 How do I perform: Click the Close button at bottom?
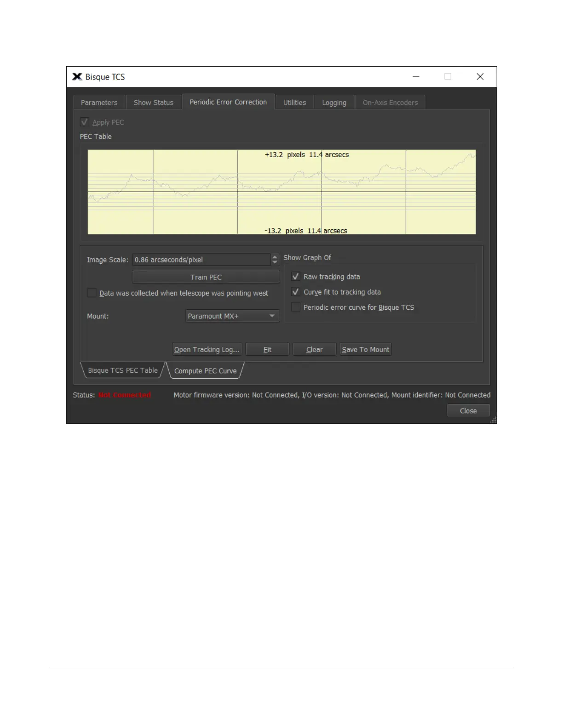tap(468, 411)
